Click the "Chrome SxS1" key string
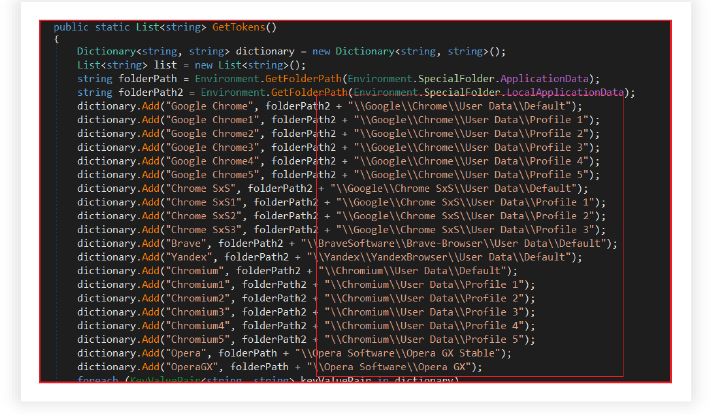This screenshot has width=711, height=415. pyautogui.click(x=204, y=202)
